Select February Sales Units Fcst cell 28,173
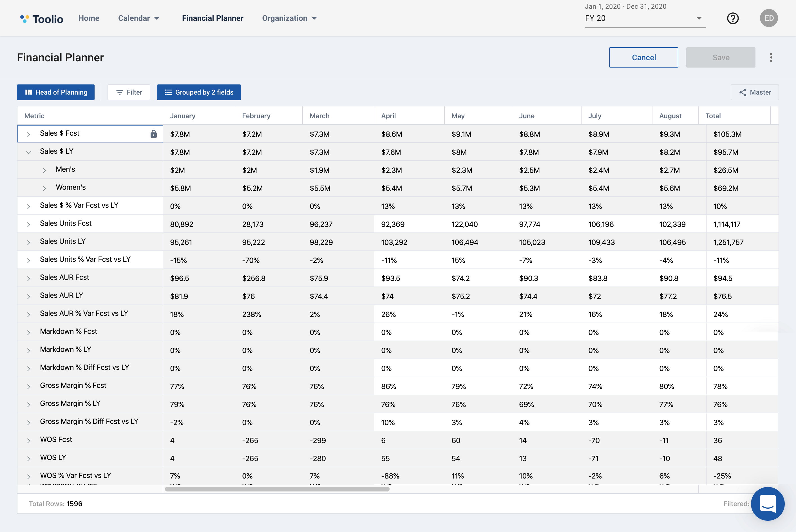The height and width of the screenshot is (532, 796). point(269,224)
